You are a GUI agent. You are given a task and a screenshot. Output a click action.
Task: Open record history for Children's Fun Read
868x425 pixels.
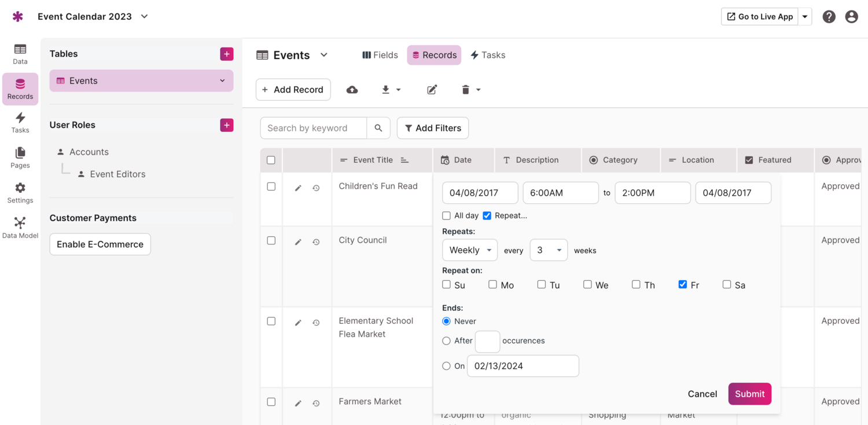(x=316, y=188)
